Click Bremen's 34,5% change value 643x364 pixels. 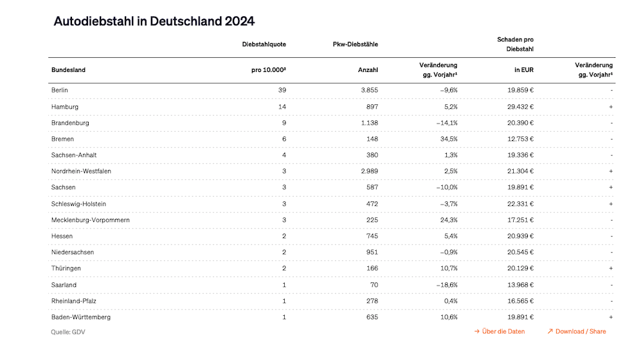(447, 139)
